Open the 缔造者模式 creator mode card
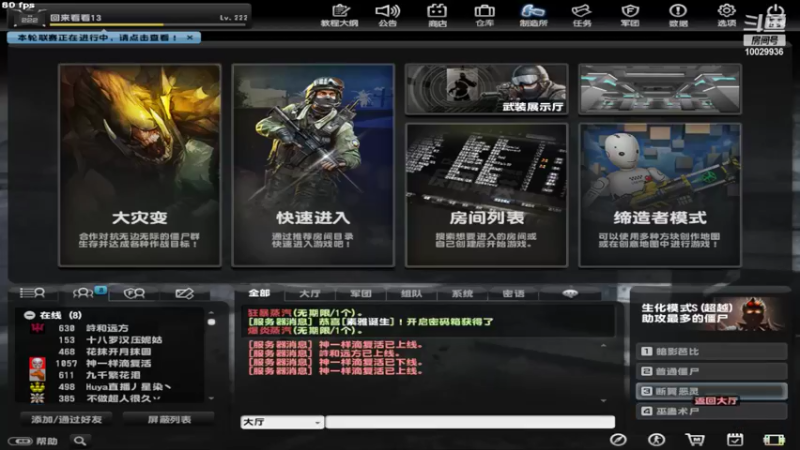 [660, 194]
